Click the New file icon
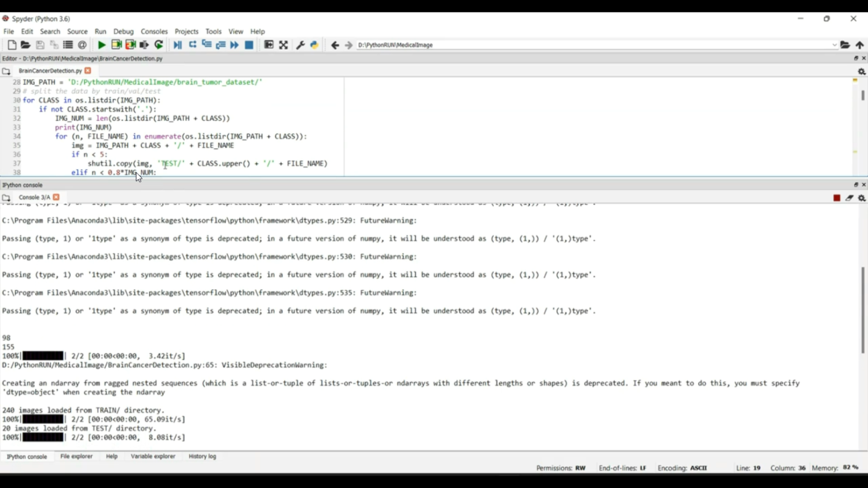Screen dimensions: 868x488 (x=12, y=45)
